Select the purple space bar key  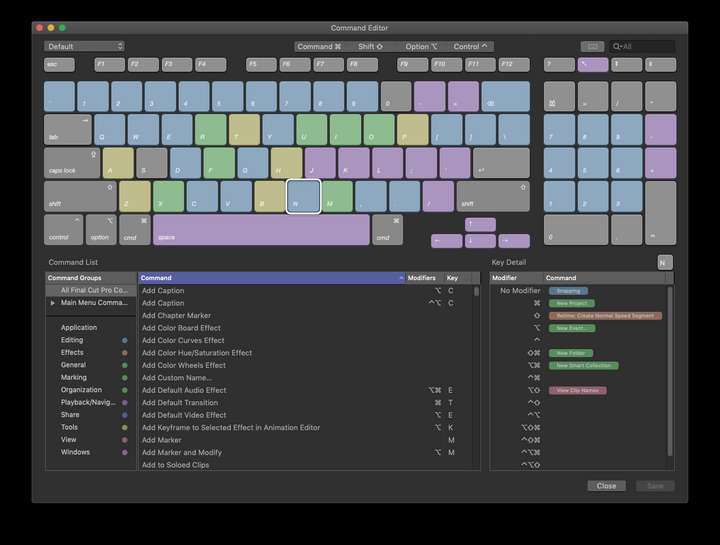click(261, 230)
